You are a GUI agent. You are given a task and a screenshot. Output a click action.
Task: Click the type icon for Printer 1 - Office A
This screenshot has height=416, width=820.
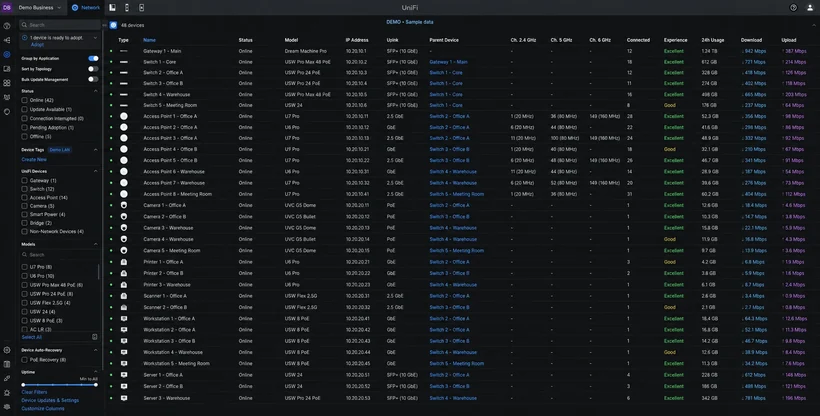point(124,262)
